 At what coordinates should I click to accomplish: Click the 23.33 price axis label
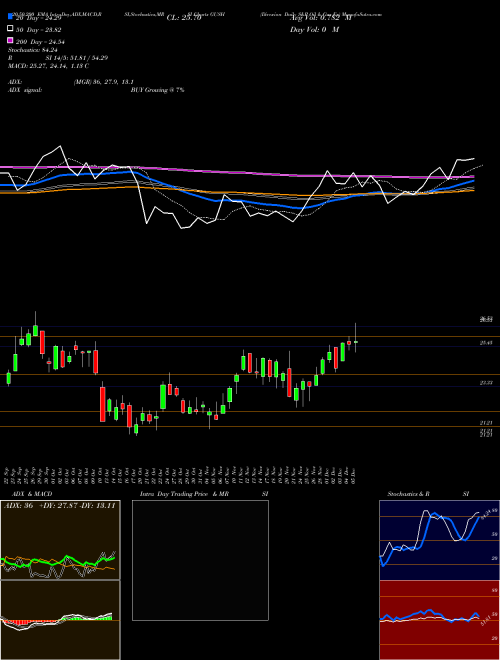pos(486,383)
